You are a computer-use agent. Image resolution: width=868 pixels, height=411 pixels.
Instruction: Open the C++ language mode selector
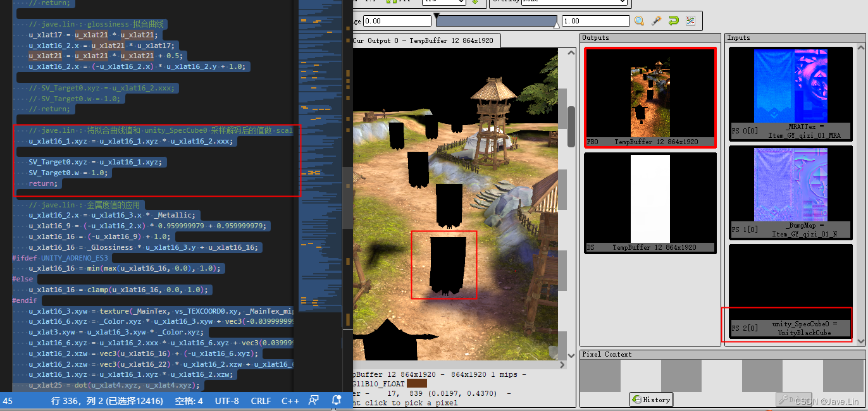click(290, 400)
